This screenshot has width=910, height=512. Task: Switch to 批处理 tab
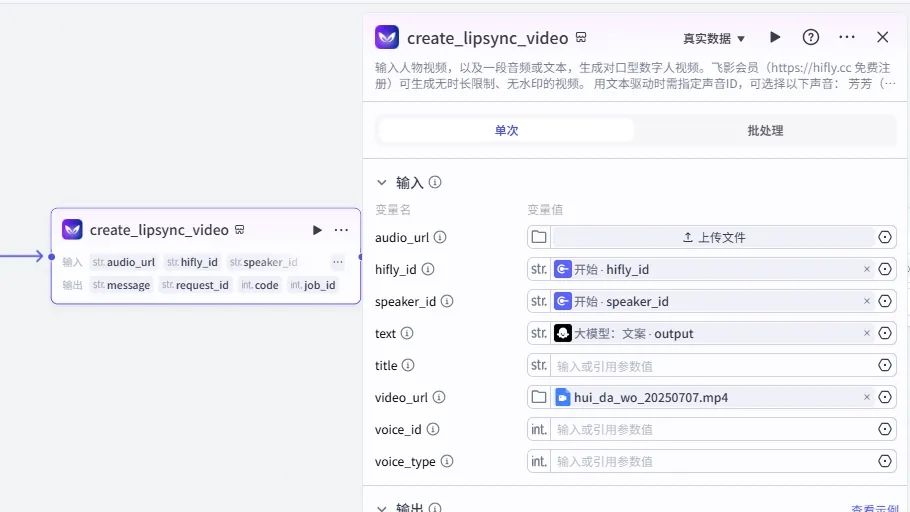click(765, 130)
